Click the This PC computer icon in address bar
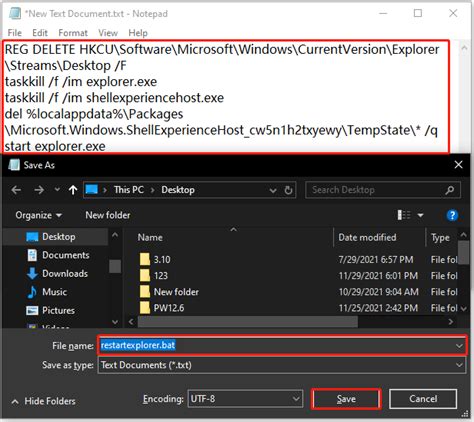The width and height of the screenshot is (474, 422). [x=92, y=190]
